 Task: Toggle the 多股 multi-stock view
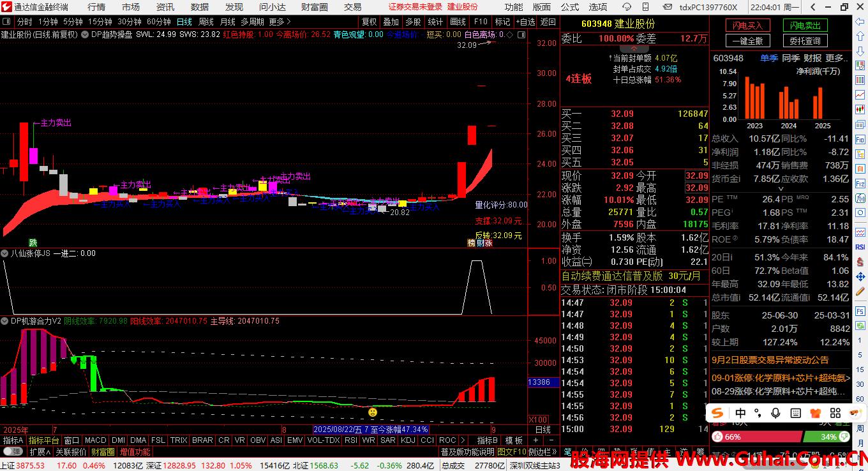(413, 22)
